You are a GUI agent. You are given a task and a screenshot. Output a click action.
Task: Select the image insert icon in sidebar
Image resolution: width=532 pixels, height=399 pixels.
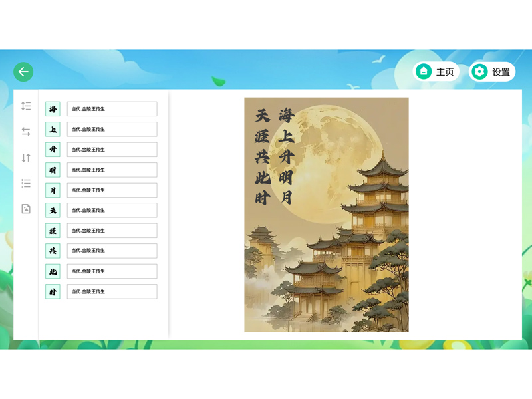(x=26, y=209)
